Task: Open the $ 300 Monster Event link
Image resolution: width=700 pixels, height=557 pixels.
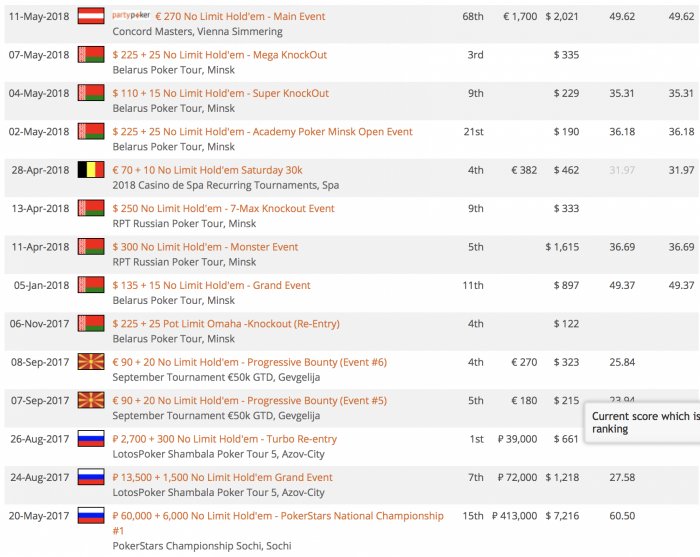Action: point(205,247)
